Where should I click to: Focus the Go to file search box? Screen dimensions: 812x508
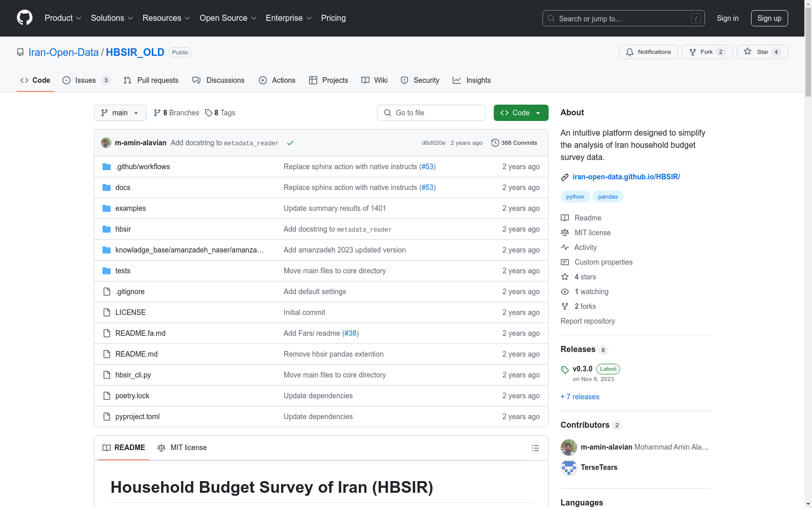[x=431, y=113]
